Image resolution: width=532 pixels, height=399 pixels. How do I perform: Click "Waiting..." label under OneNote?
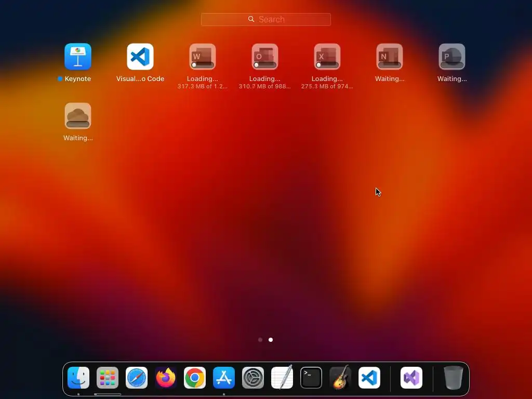point(390,79)
